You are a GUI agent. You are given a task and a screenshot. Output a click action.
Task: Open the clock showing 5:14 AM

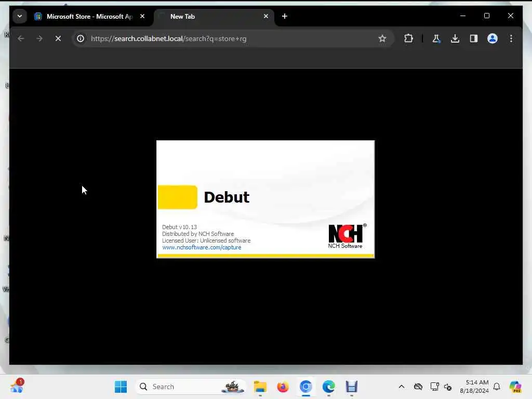474,387
